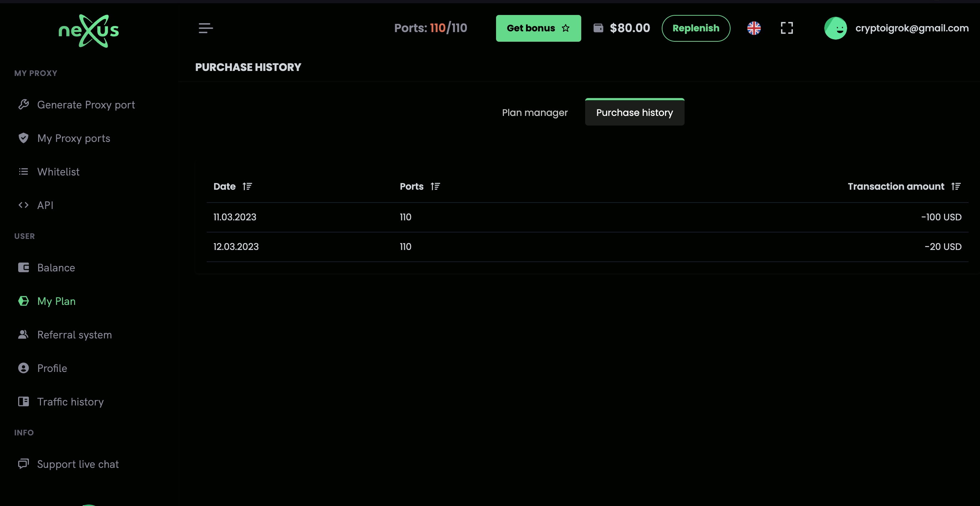Switch to the Plan manager tab
The height and width of the screenshot is (506, 980).
click(535, 113)
